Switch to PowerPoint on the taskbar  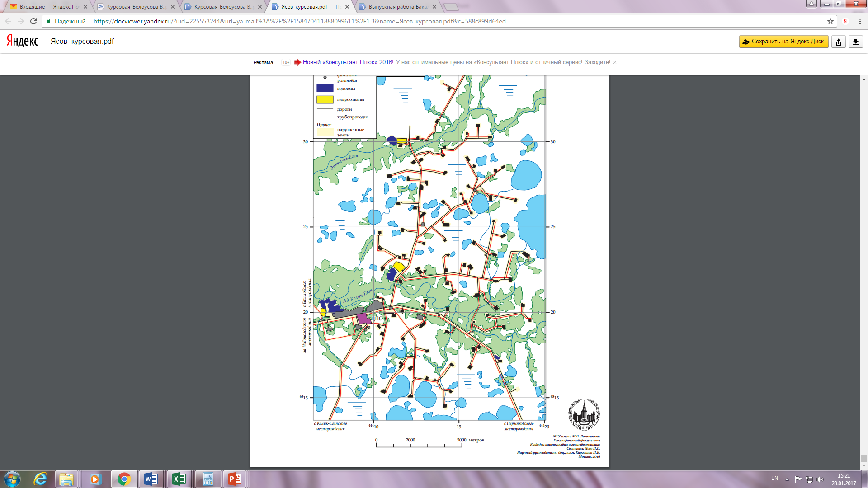pos(235,479)
